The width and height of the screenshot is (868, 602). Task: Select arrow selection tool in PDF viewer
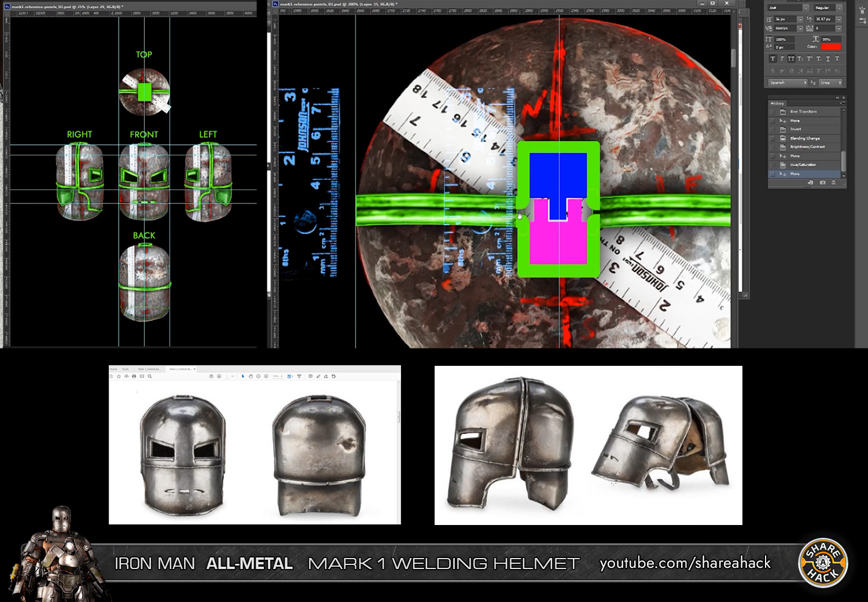243,376
